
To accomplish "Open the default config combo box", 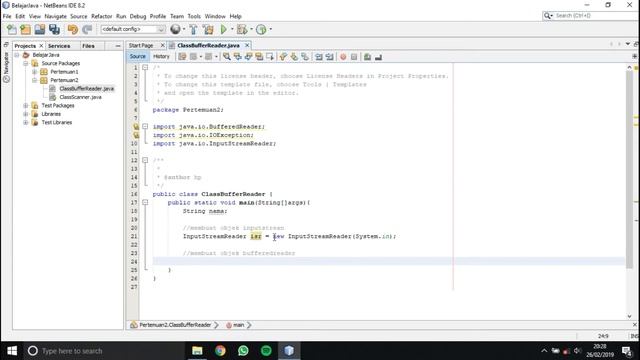I will coord(133,29).
